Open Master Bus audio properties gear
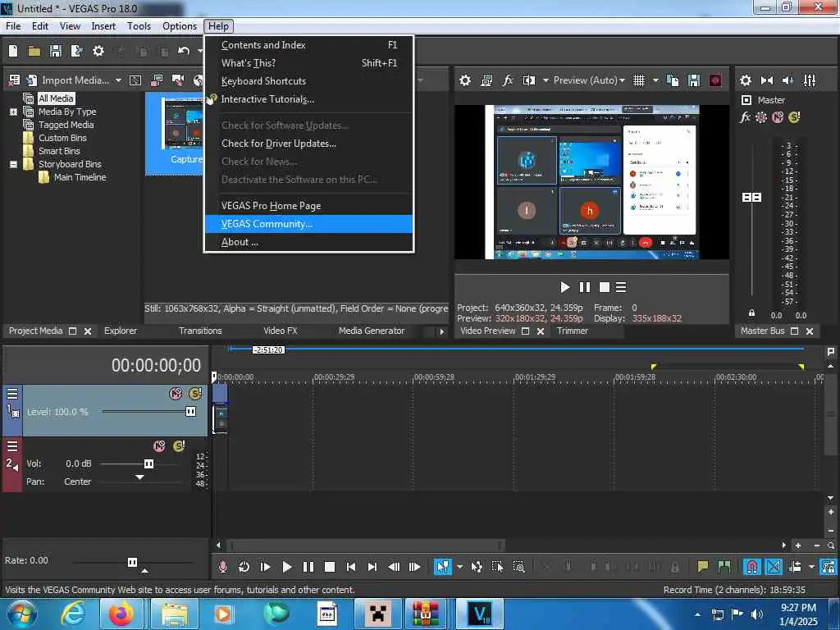 click(745, 80)
